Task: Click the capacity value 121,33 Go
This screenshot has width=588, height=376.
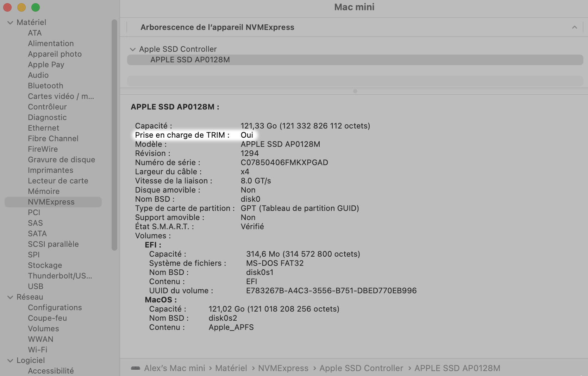Action: tap(305, 126)
